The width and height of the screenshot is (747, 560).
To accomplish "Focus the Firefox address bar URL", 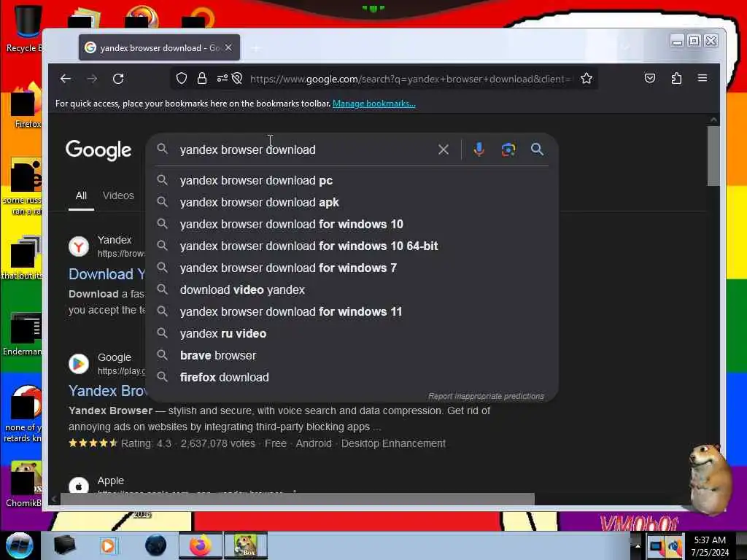I will click(x=410, y=79).
